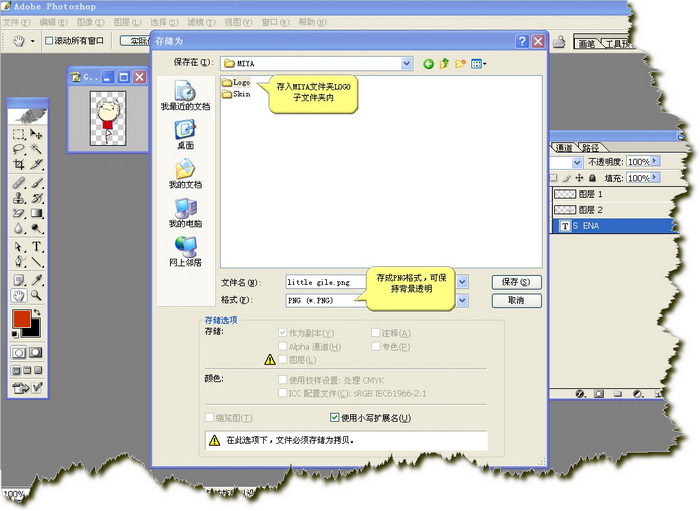Swap foreground and background colors
Image resolution: width=700 pixels, height=511 pixels.
coord(38,312)
